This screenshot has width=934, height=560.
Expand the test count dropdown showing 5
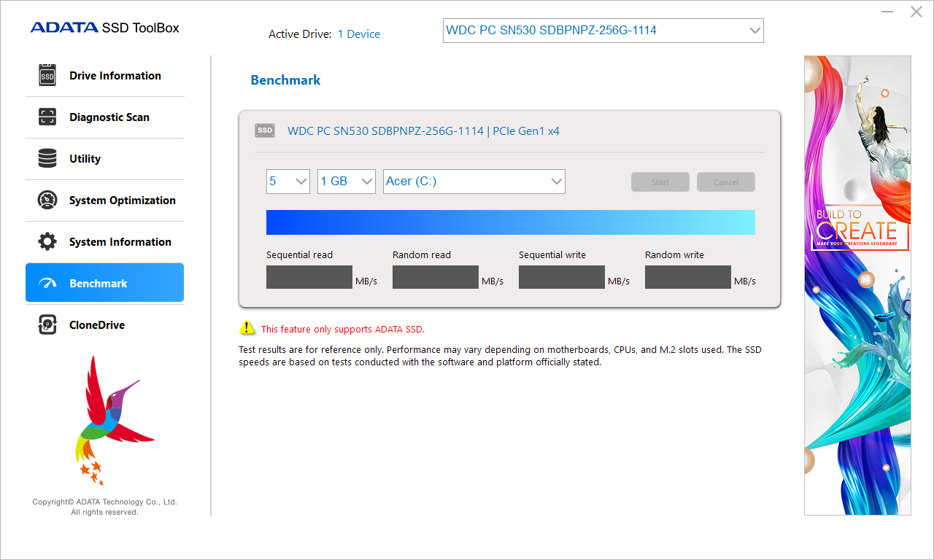(288, 182)
